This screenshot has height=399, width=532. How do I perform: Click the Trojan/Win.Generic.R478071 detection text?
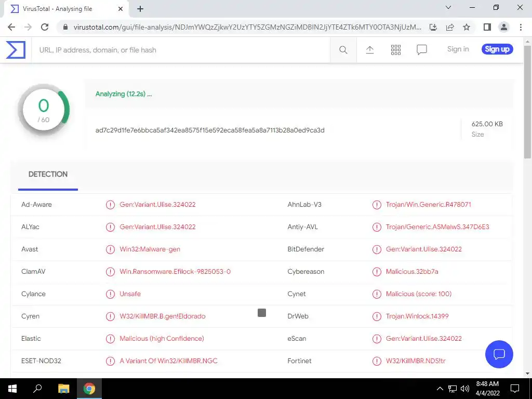click(x=428, y=205)
